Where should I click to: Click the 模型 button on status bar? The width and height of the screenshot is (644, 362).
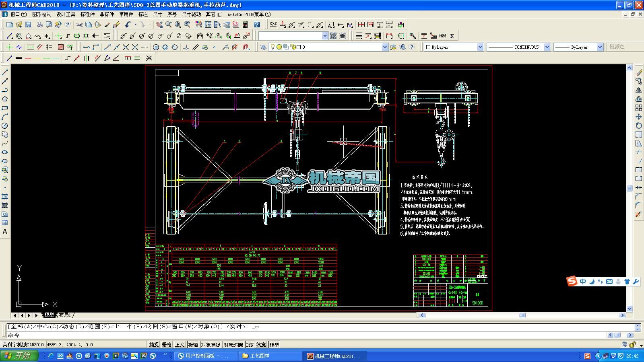coord(273,345)
